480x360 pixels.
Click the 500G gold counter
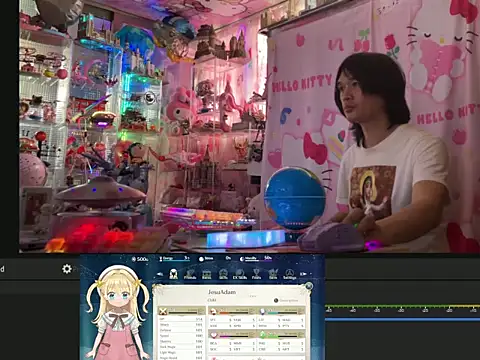[140, 259]
